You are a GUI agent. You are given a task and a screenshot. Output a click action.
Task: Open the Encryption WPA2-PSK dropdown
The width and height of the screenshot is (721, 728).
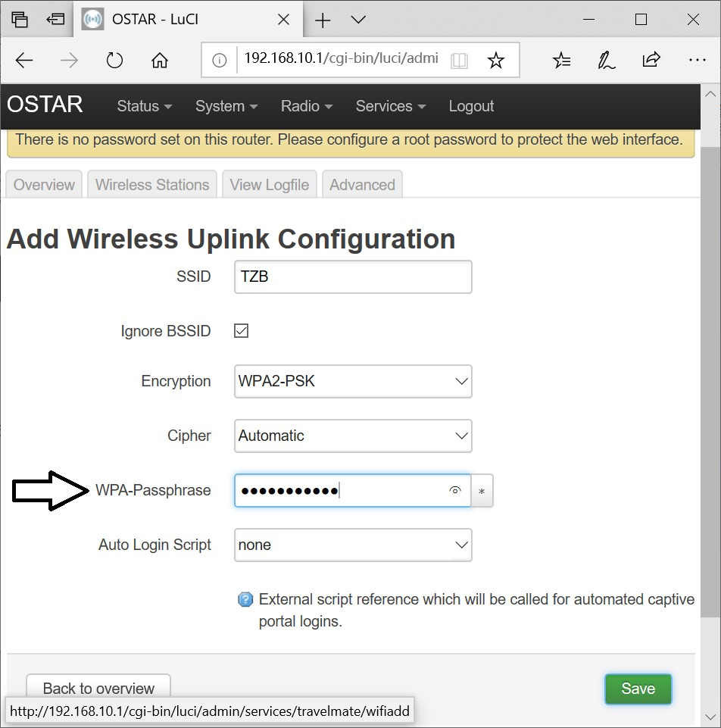tap(353, 382)
